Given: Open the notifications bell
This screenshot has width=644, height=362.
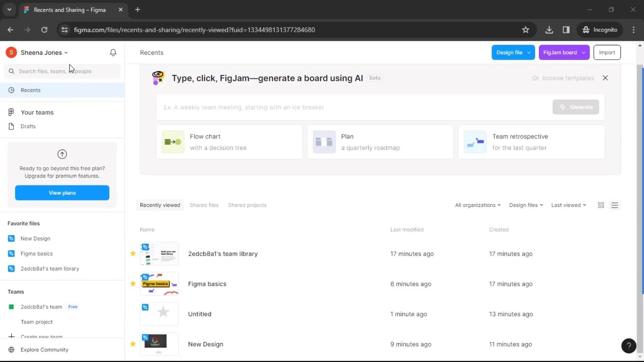Looking at the screenshot, I should click(113, 53).
